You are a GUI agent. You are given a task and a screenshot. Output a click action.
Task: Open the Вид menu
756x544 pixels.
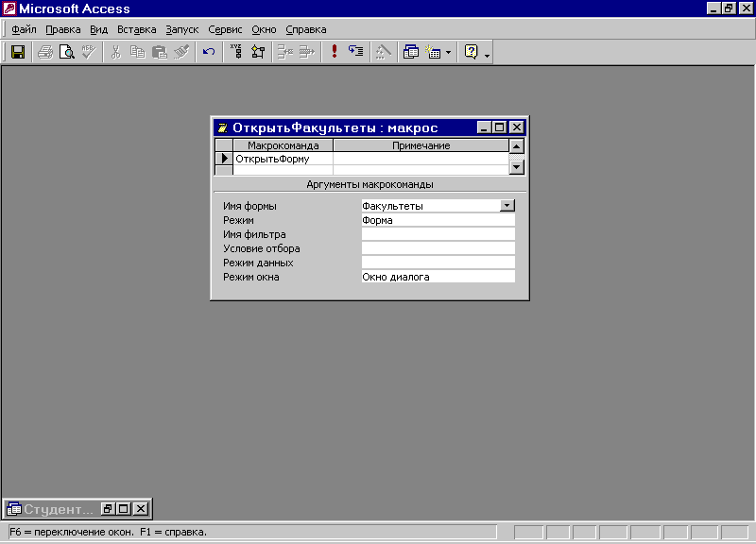(x=99, y=29)
